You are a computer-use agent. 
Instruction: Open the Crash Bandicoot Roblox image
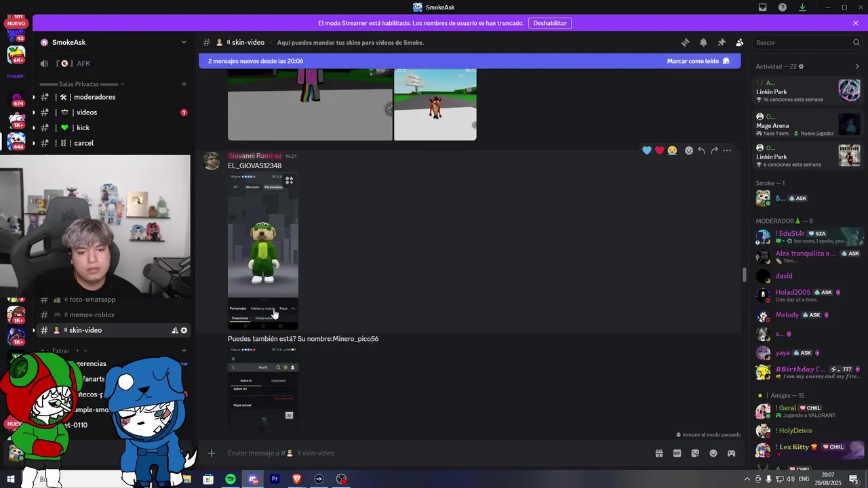[435, 104]
